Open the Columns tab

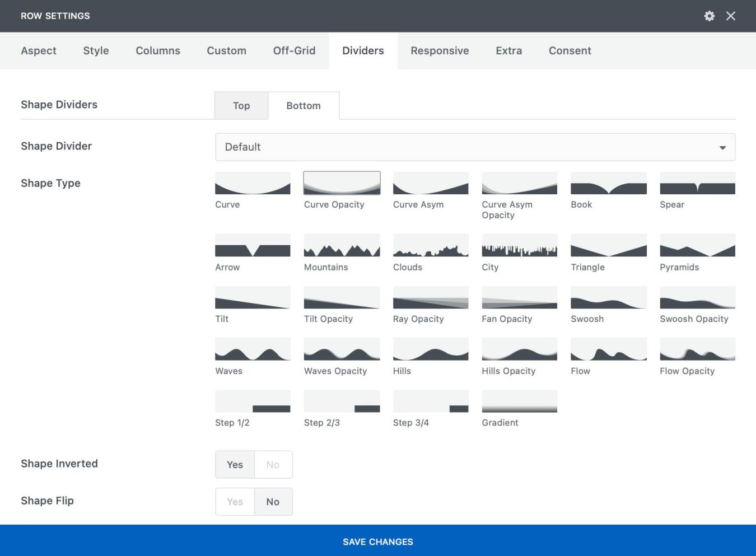click(158, 51)
